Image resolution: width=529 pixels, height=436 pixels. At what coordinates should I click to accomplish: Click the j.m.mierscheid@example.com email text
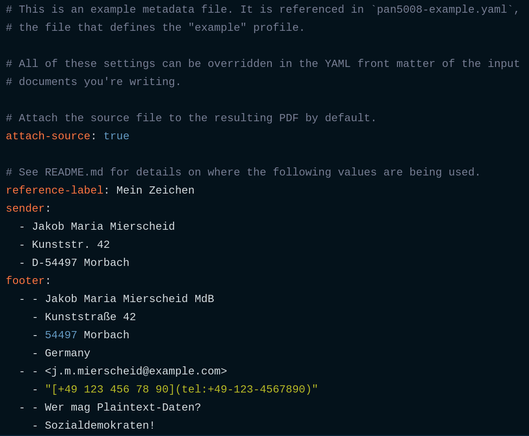click(136, 371)
